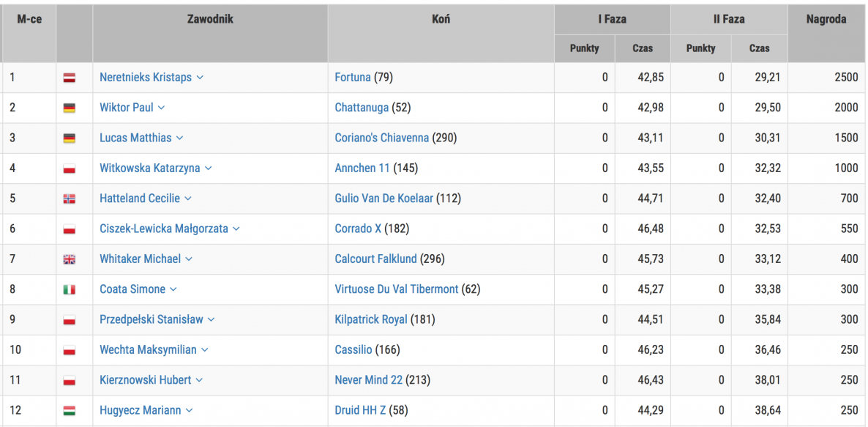Viewport: 868px width, 427px height.
Task: Open rider link Wechta Maksymilian
Action: (148, 350)
